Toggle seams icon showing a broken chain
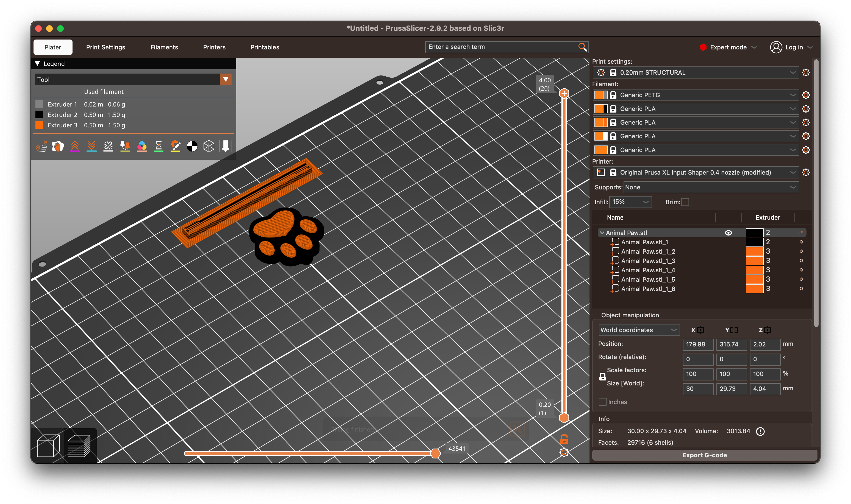 click(x=108, y=146)
